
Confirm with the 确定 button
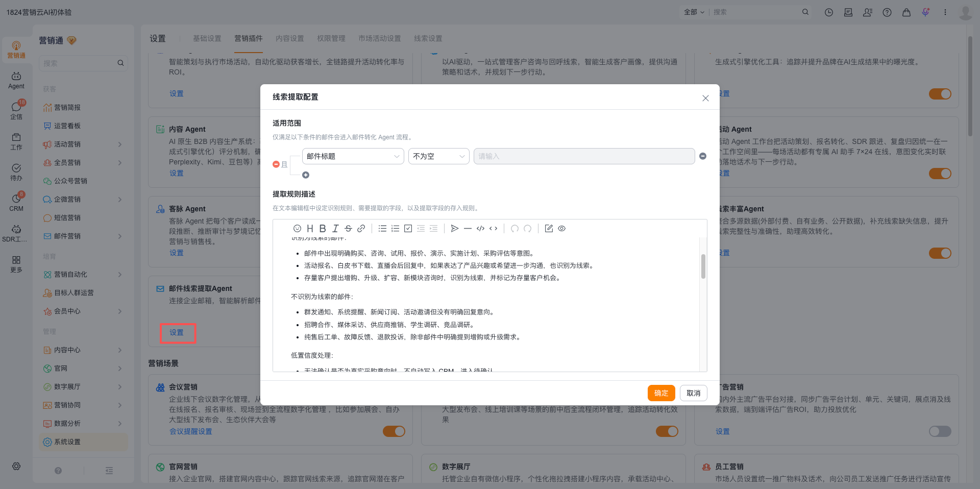click(x=661, y=393)
